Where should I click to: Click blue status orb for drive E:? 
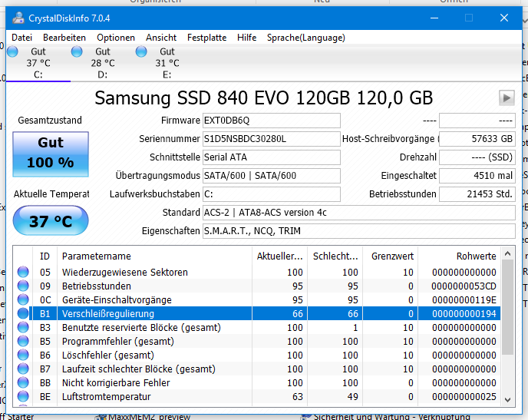[141, 52]
